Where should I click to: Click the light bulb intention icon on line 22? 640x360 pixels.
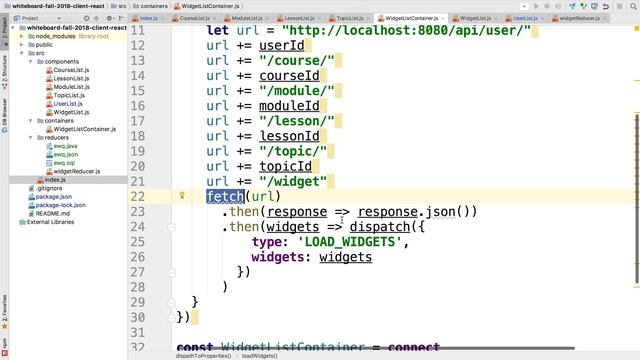point(182,196)
